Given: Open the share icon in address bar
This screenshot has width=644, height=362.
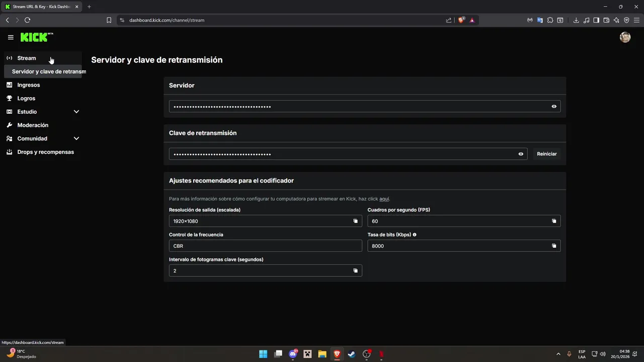Looking at the screenshot, I should (x=448, y=20).
